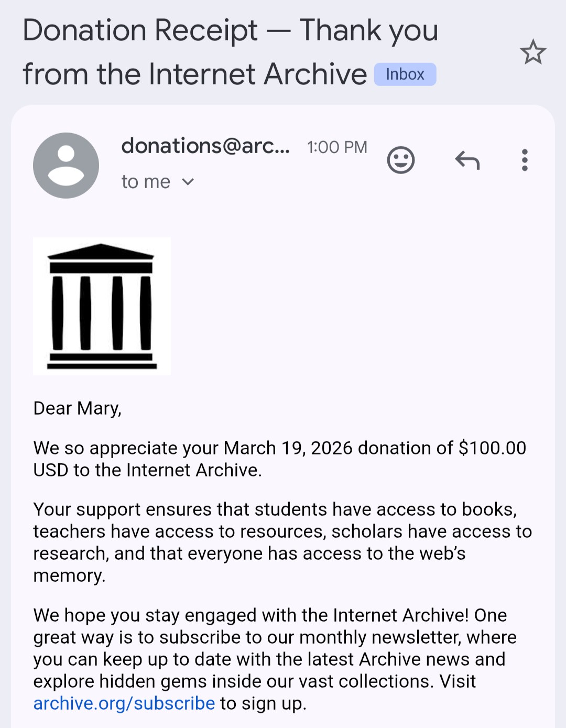Star this donation receipt email

(533, 52)
